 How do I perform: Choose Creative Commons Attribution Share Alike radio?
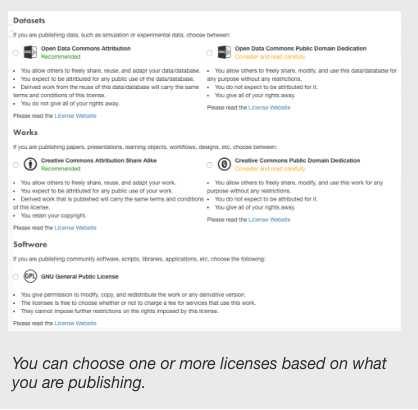pyautogui.click(x=16, y=165)
